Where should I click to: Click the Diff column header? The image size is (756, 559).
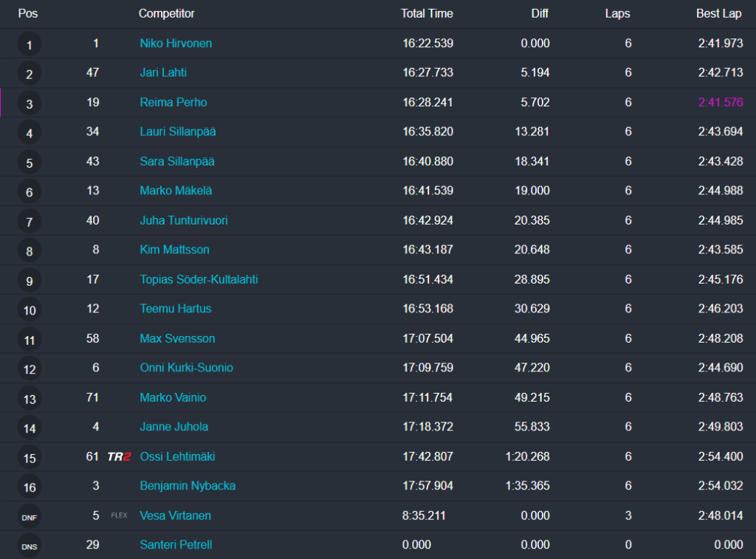540,13
